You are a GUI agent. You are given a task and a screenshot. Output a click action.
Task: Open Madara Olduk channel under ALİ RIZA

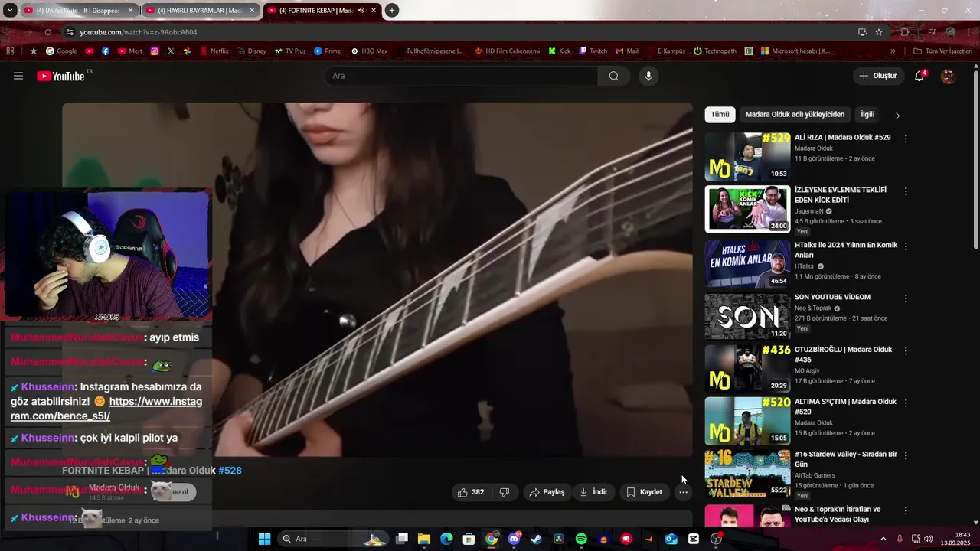point(814,148)
